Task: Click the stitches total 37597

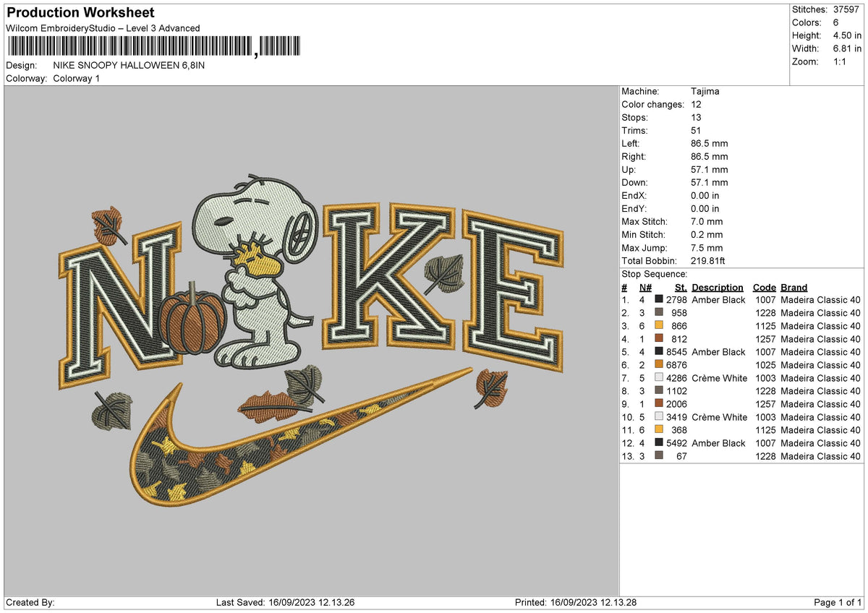Action: 848,9
